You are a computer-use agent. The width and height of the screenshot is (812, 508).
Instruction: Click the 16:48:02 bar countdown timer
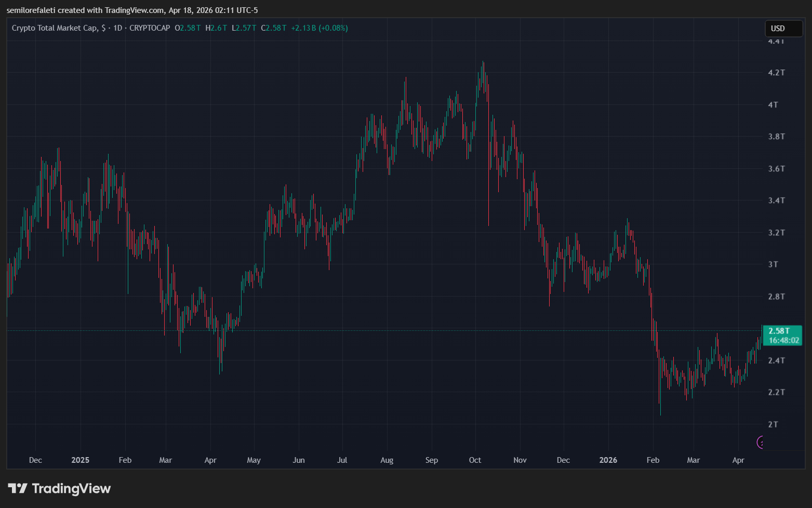coord(784,341)
